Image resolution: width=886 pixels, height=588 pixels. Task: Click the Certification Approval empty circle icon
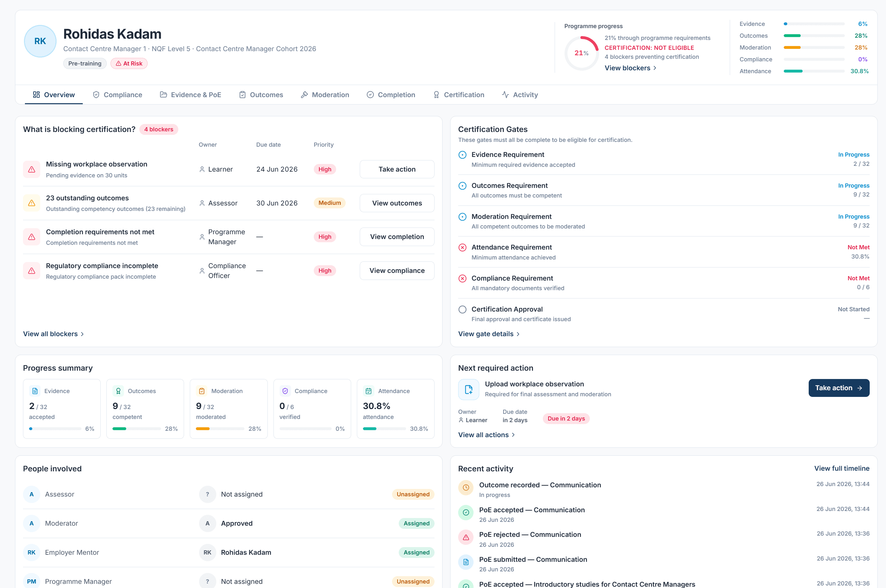point(462,309)
